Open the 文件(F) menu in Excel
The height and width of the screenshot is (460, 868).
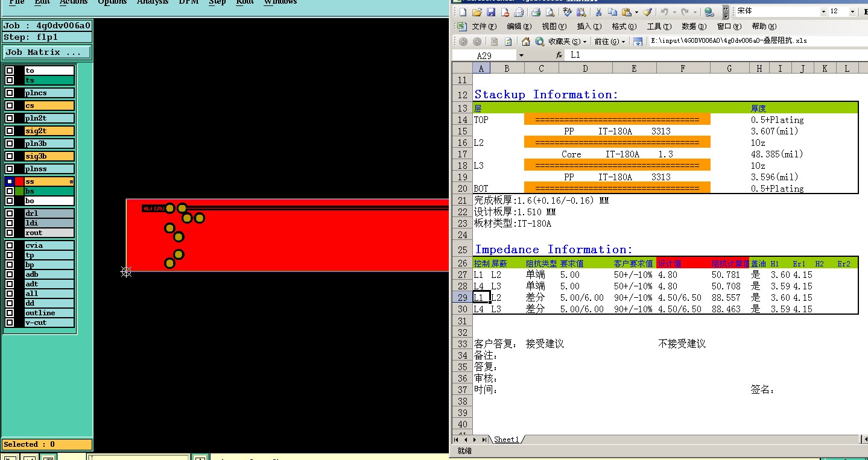click(x=484, y=27)
